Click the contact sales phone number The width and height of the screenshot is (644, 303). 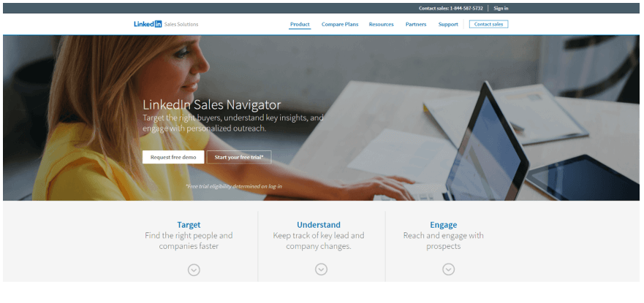click(x=466, y=8)
